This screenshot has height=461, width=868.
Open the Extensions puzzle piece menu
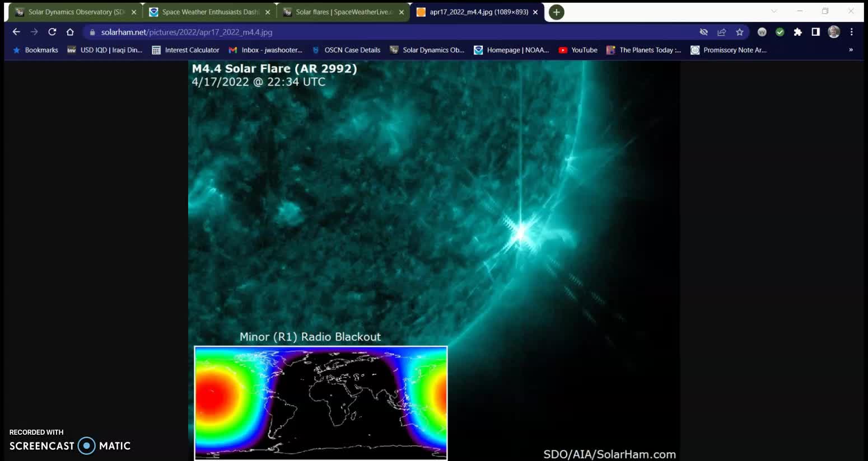click(798, 32)
